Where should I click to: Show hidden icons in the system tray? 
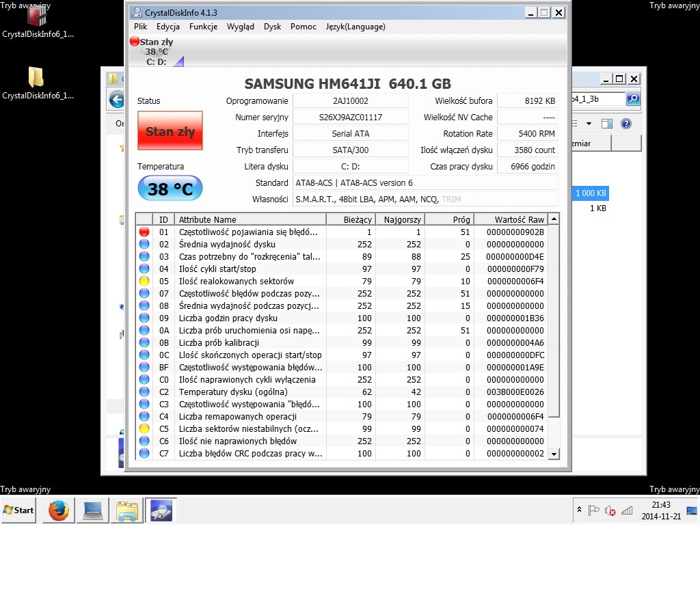[x=579, y=509]
